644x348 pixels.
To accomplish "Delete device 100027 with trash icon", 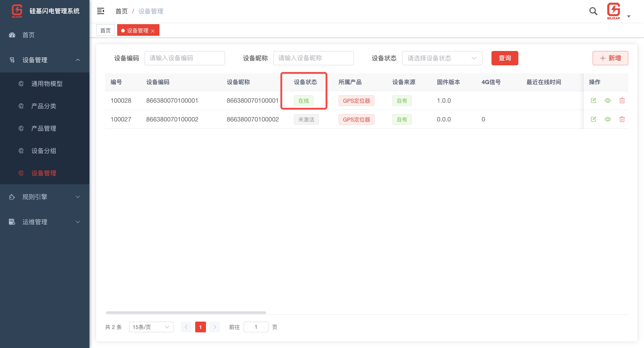I will pyautogui.click(x=622, y=119).
